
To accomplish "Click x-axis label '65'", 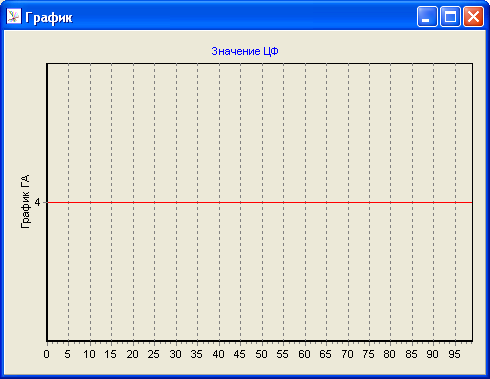I will point(326,354).
